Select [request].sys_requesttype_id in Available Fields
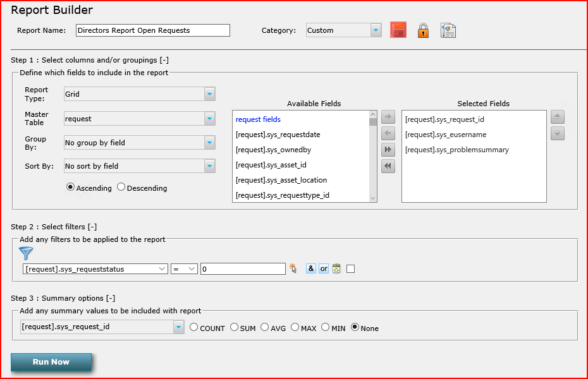Image resolution: width=588 pixels, height=379 pixels. coord(283,195)
